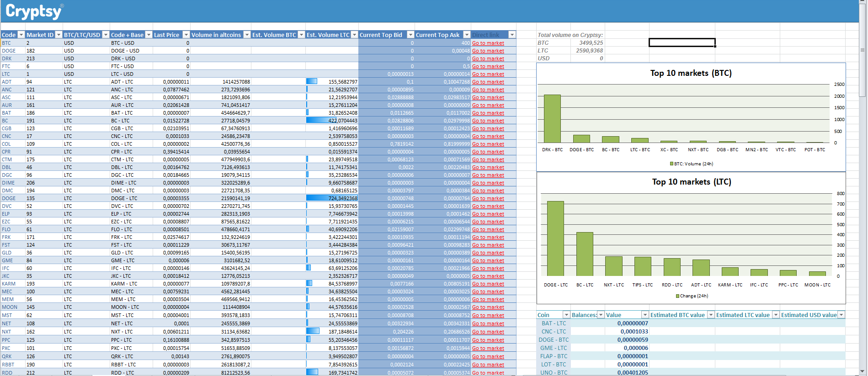The height and width of the screenshot is (376, 868).
Task: Select NXT - LTC last price 0,00601211
Action: click(172, 332)
